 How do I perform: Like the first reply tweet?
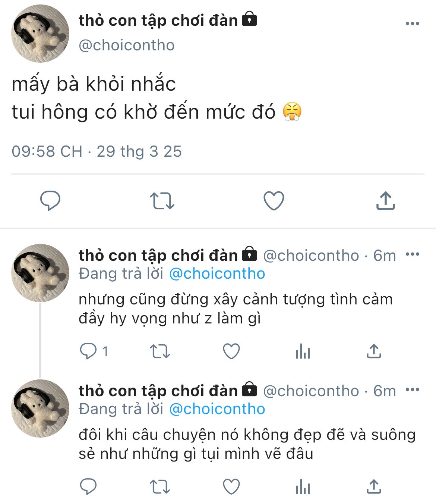231,351
